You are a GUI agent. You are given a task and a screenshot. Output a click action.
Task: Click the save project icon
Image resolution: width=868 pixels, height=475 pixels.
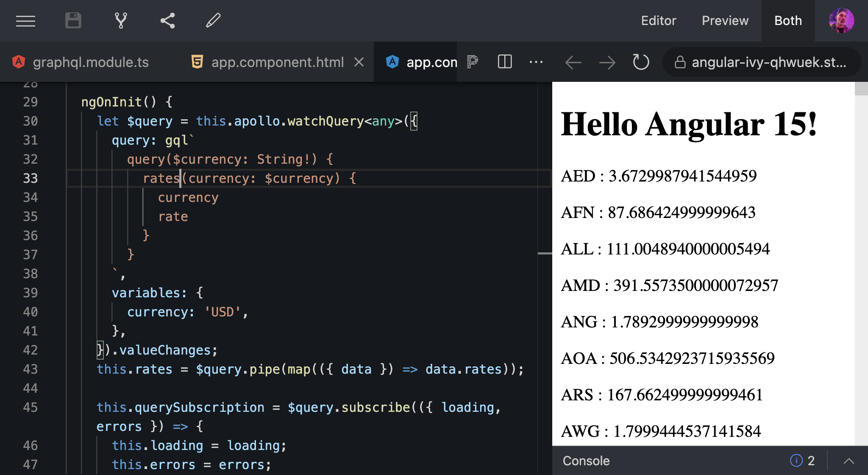[x=73, y=21]
